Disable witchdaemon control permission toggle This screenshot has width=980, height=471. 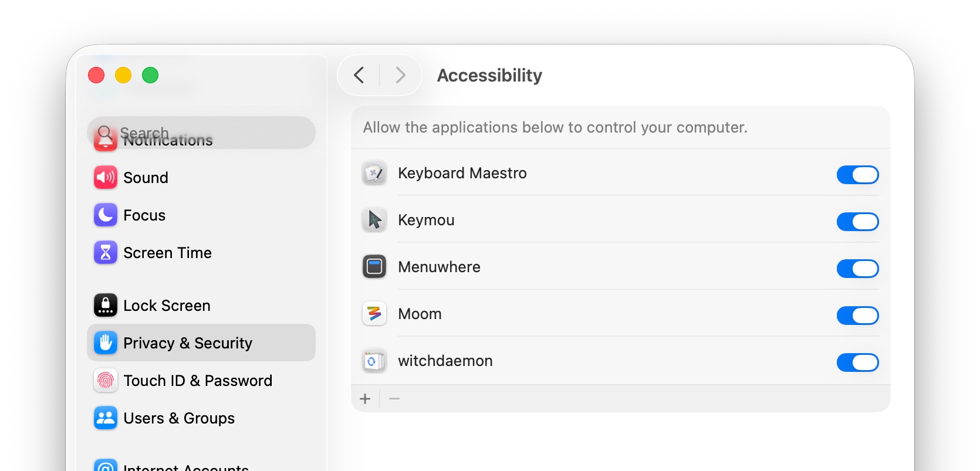pos(857,362)
